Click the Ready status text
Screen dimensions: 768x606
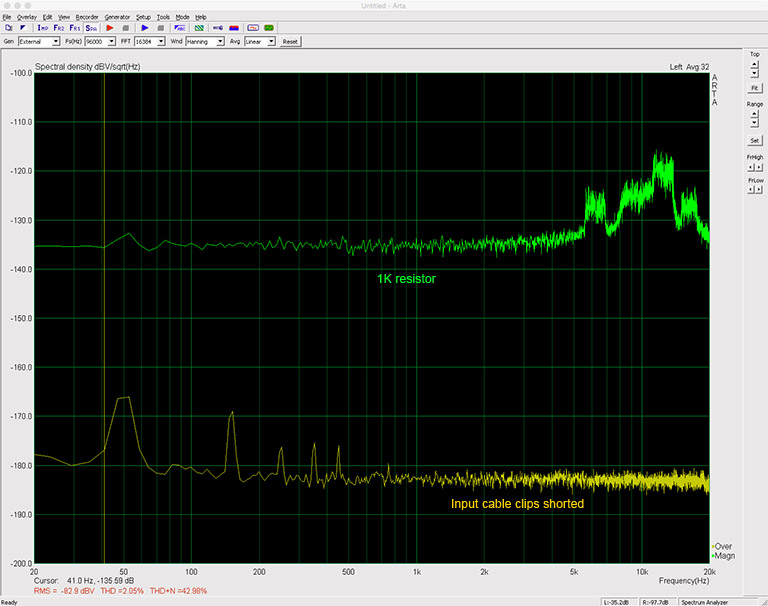tap(9, 602)
